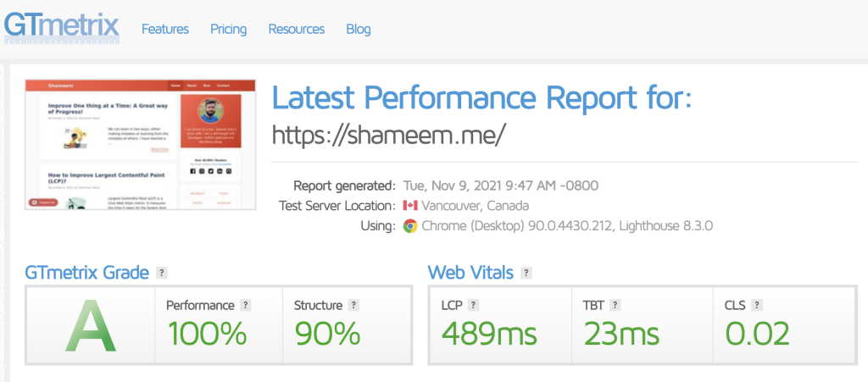The height and width of the screenshot is (382, 868).
Task: Click question mark next to Structure
Action: [353, 305]
